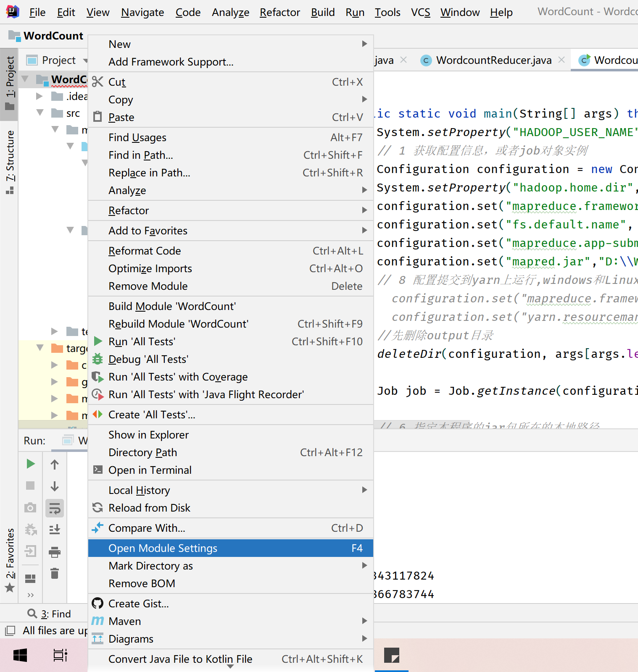Click the Reload from Disk icon
Viewport: 638px width, 672px height.
[x=98, y=507]
